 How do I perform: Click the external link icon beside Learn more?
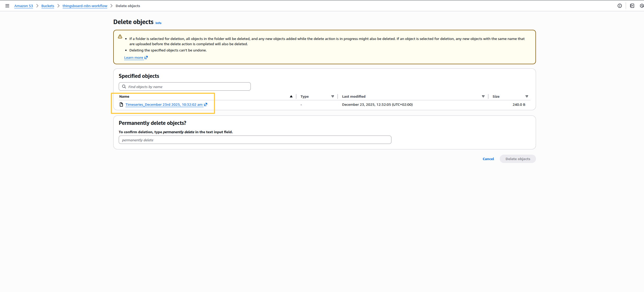146,57
